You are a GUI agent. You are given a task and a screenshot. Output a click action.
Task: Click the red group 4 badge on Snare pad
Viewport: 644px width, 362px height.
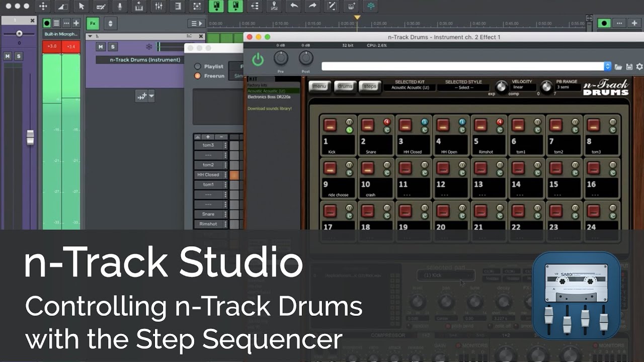[x=386, y=122]
